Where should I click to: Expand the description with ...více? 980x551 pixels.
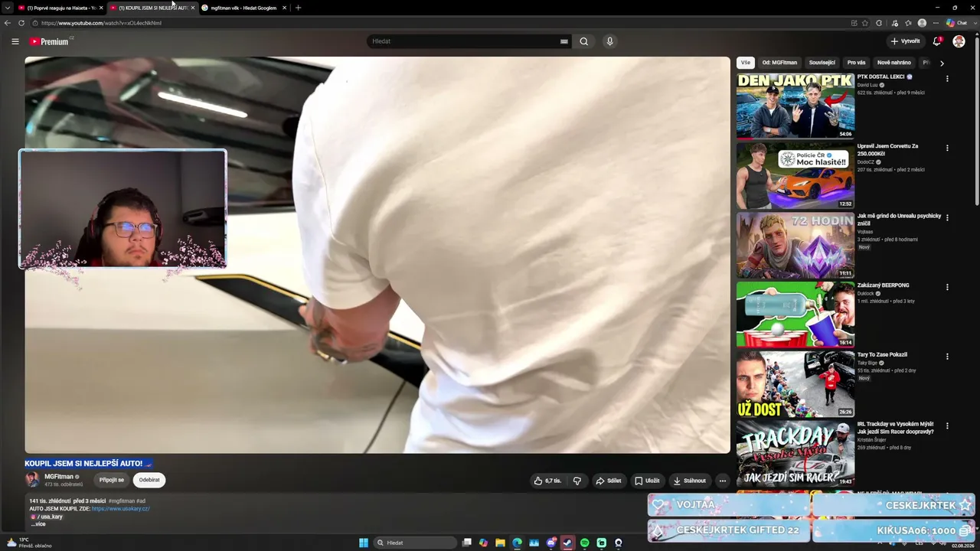(x=38, y=524)
